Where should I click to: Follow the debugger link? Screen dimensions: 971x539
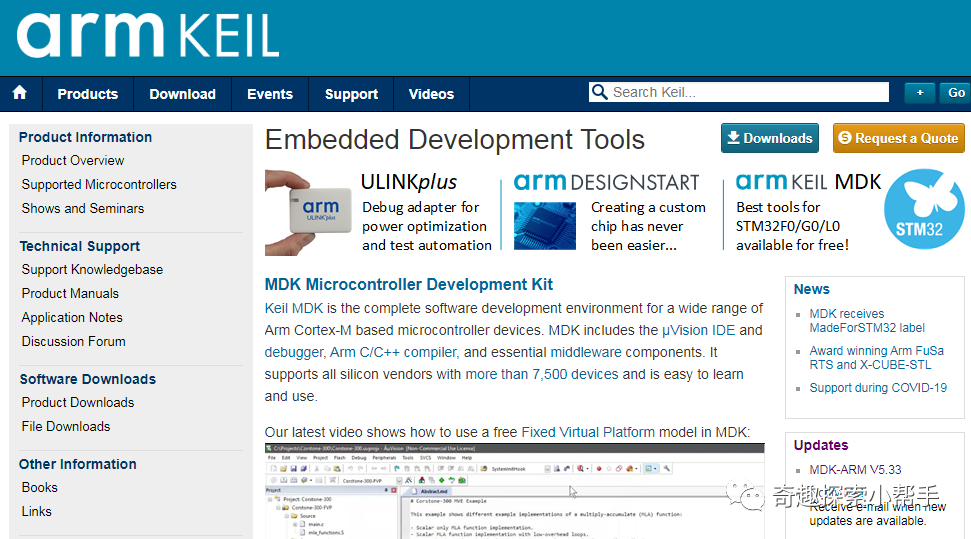(x=294, y=353)
